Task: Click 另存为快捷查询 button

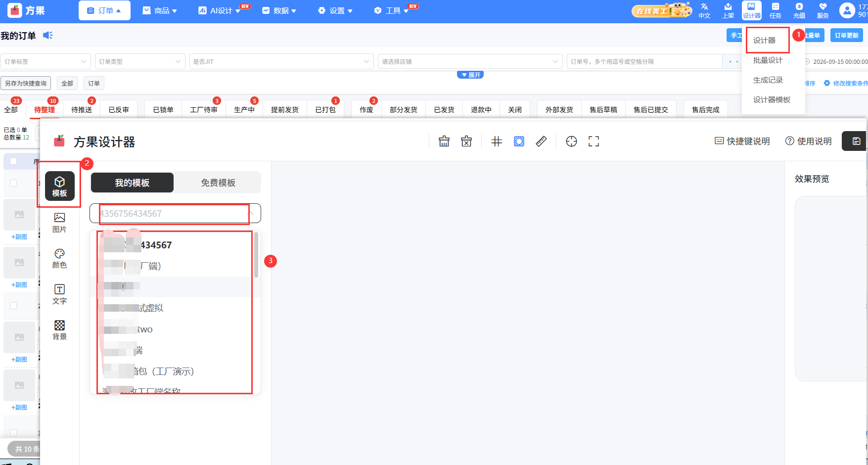Action: [26, 83]
